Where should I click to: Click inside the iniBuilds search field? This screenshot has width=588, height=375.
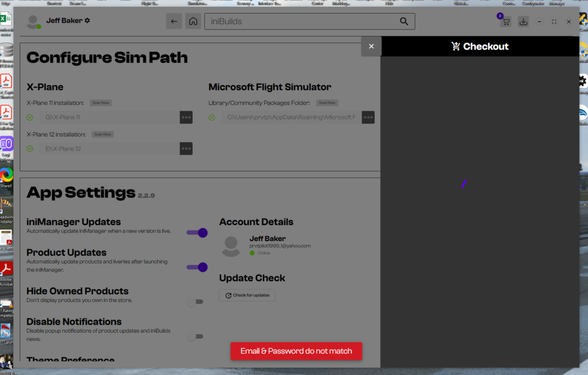pos(300,22)
